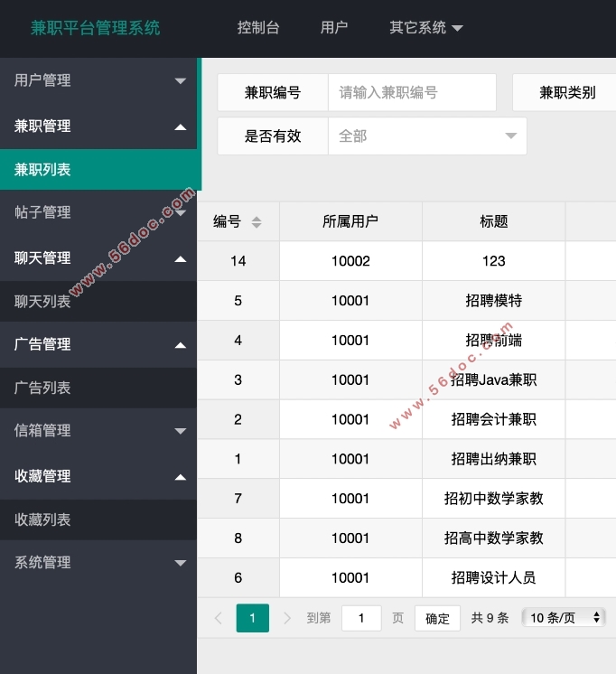Viewport: 616px width, 674px height.
Task: Click the 确定 pagination button
Action: [x=437, y=618]
